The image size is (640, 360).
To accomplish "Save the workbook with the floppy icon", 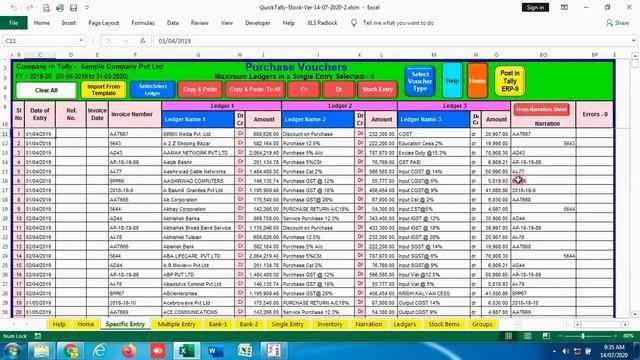I will pos(73,8).
